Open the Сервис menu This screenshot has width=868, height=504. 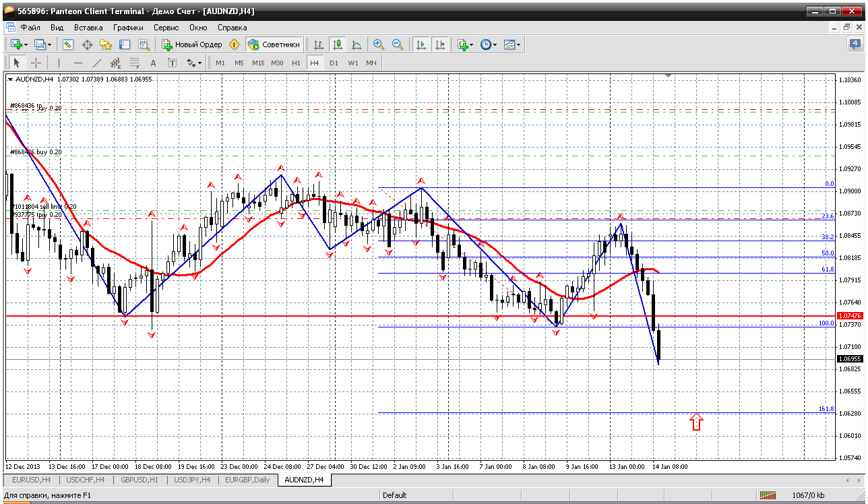166,28
